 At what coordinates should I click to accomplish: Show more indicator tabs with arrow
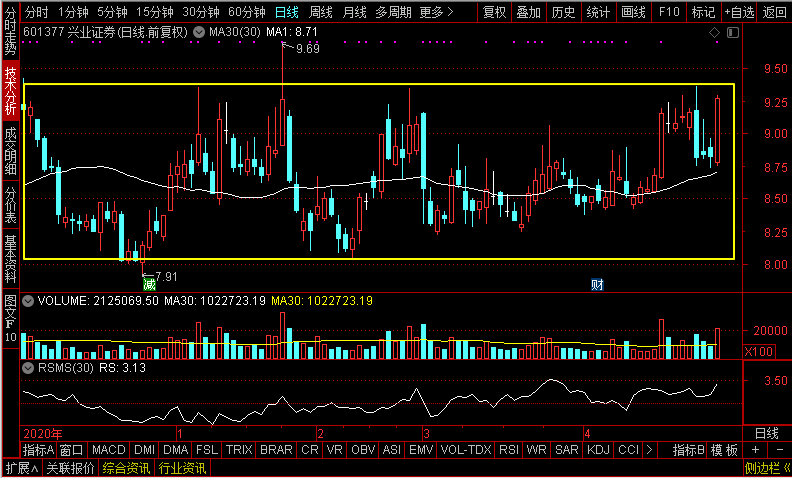tap(650, 449)
